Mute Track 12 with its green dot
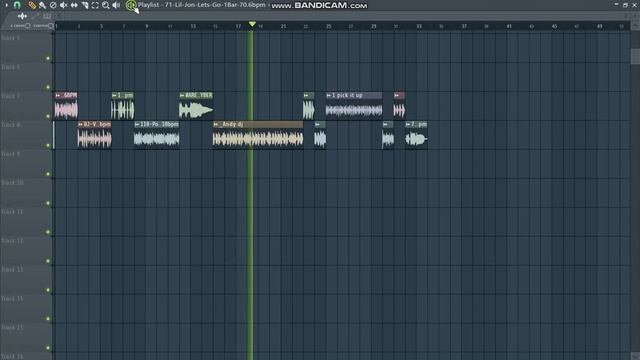Viewport: 640px width, 360px height. click(48, 261)
